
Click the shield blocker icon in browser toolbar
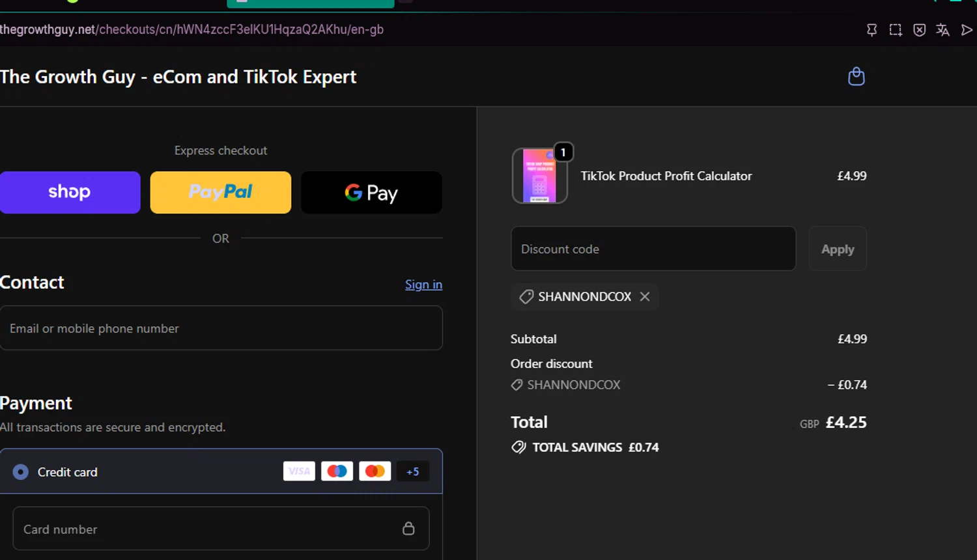point(919,30)
